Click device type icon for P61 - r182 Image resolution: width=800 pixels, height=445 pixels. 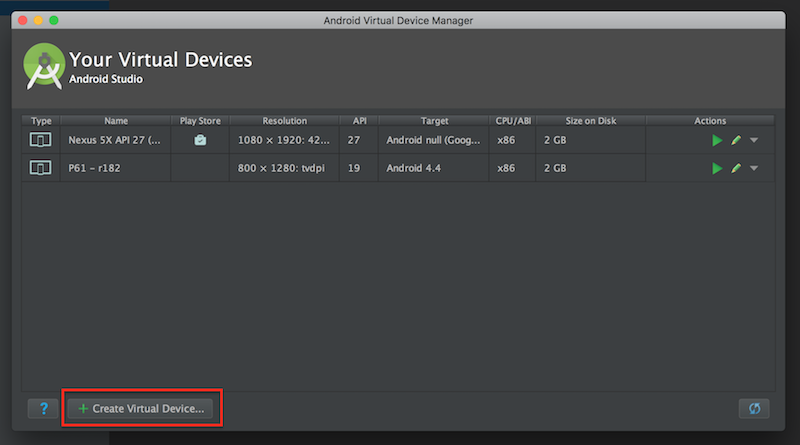click(x=40, y=168)
